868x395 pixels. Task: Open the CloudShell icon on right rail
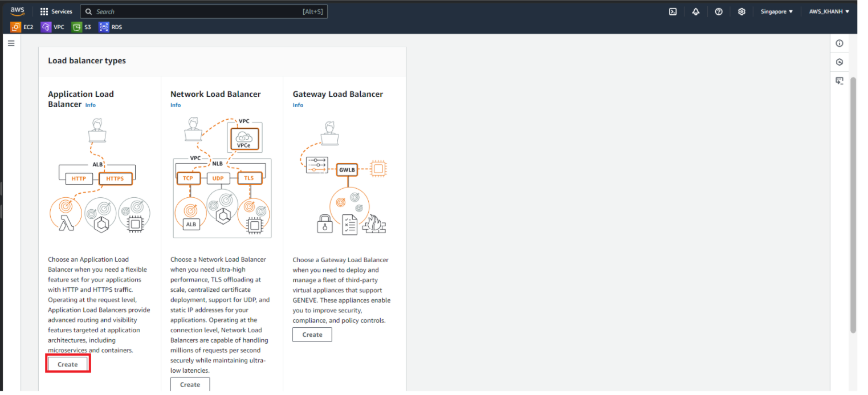[x=840, y=81]
